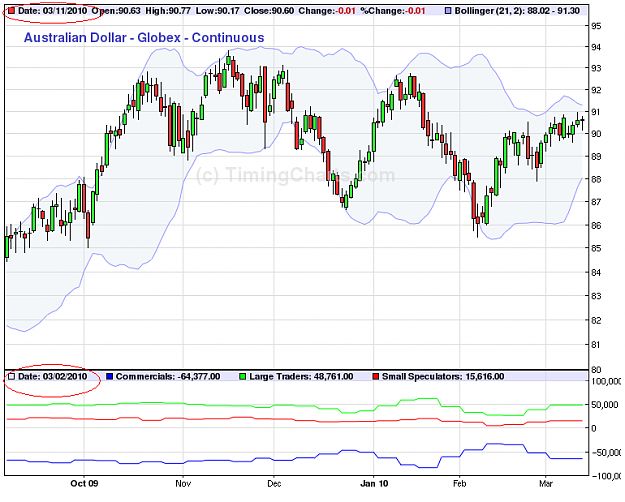The width and height of the screenshot is (625, 502).
Task: Click the Nov time axis label
Action: 183,484
